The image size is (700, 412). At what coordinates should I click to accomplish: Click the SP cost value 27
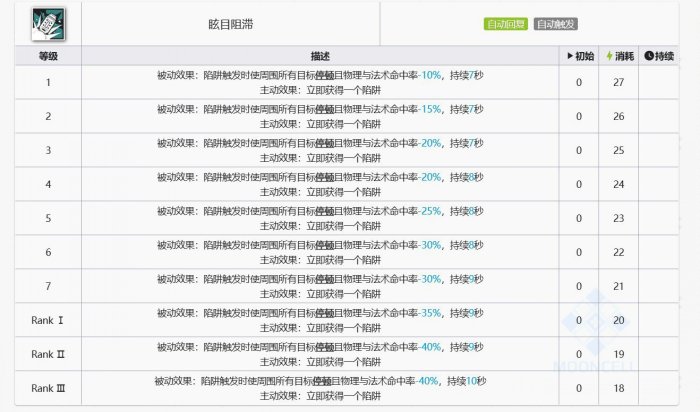point(618,82)
